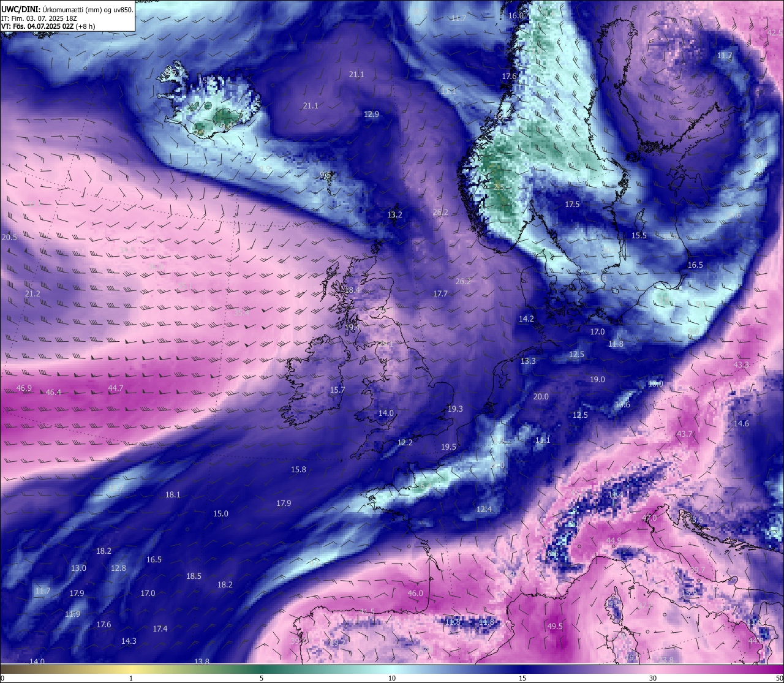Click the map value 18.4 over Scotland
This screenshot has width=784, height=683.
point(352,290)
